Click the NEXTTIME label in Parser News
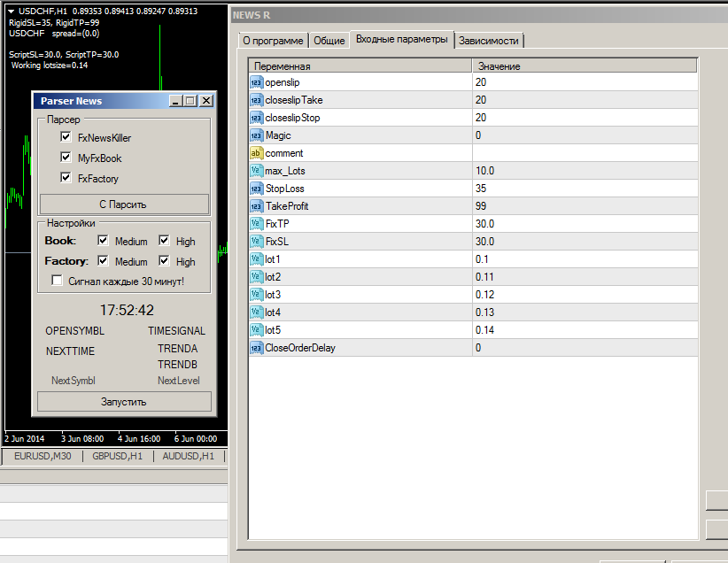Screen dimensions: 728x563 pos(70,351)
